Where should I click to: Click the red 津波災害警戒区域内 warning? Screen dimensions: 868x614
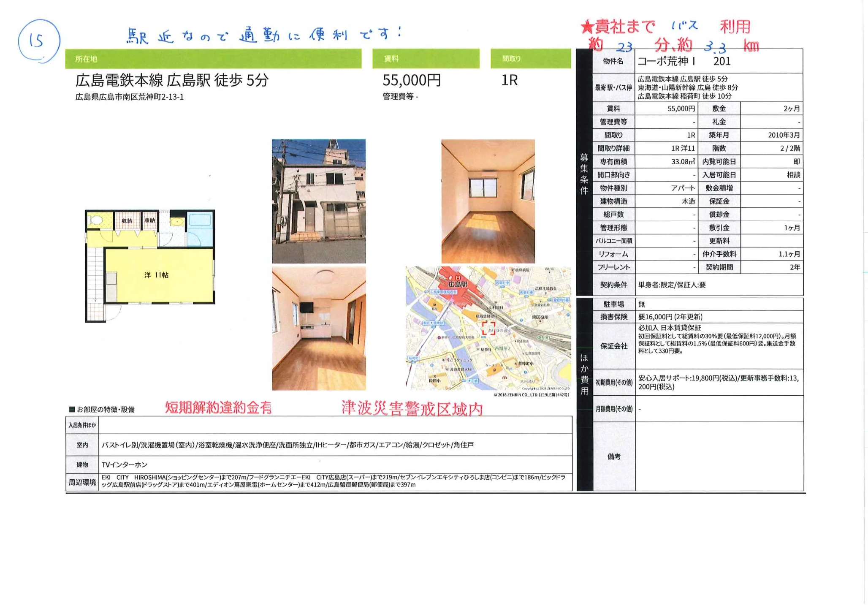pyautogui.click(x=412, y=408)
